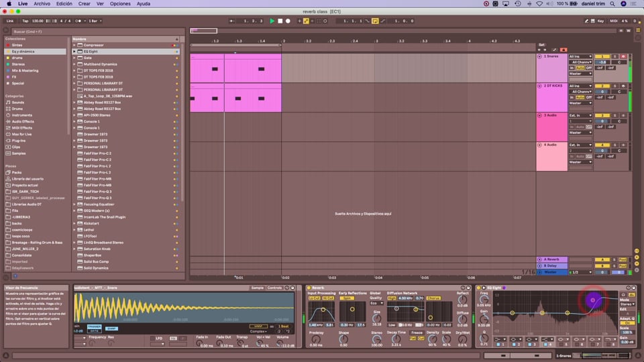The width and height of the screenshot is (644, 362).
Task: Select the drums collection
Action: [17, 58]
